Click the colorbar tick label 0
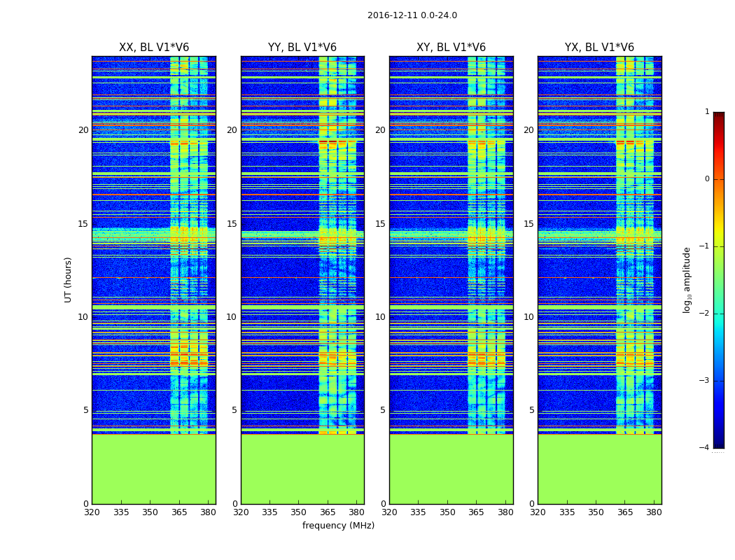 click(707, 179)
